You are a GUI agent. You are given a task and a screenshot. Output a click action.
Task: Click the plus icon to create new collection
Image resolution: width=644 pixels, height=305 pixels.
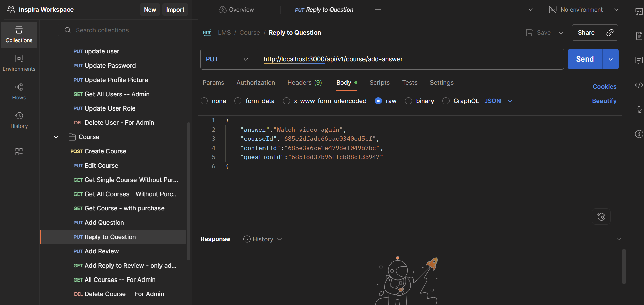coord(50,30)
